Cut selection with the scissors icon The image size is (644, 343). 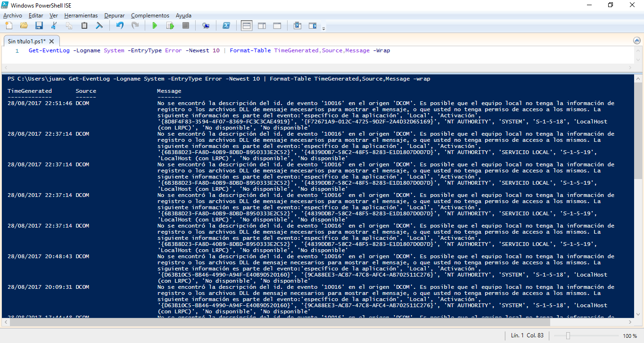pos(54,25)
